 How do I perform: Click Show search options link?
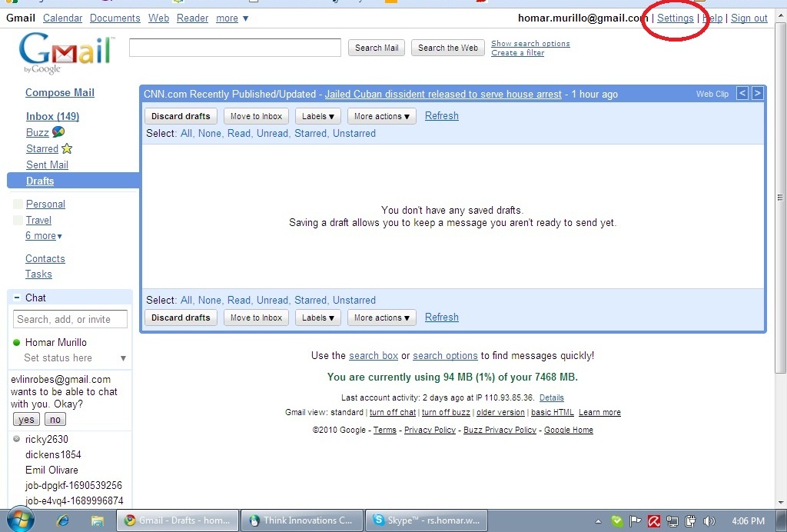pyautogui.click(x=530, y=44)
